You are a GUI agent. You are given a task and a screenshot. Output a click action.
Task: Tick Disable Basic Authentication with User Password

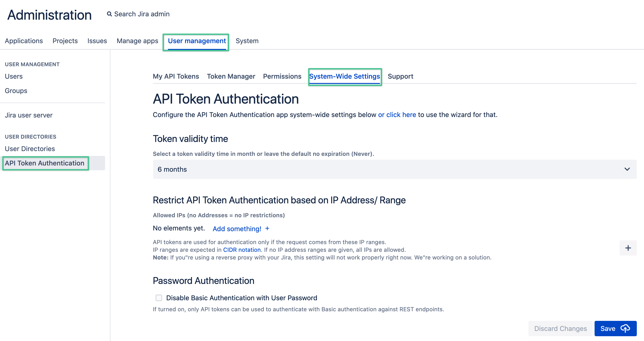point(159,298)
